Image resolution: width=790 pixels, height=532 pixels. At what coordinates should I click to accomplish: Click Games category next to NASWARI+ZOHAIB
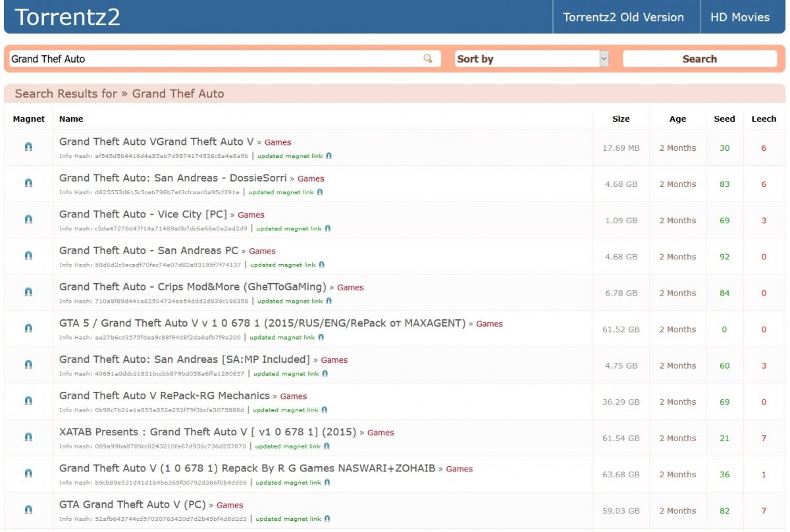tap(460, 469)
